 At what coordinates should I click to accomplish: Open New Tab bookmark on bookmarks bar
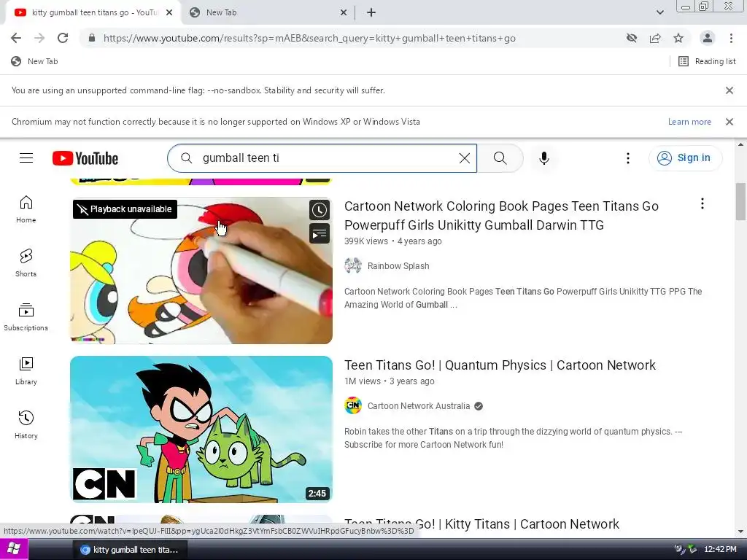[x=34, y=61]
